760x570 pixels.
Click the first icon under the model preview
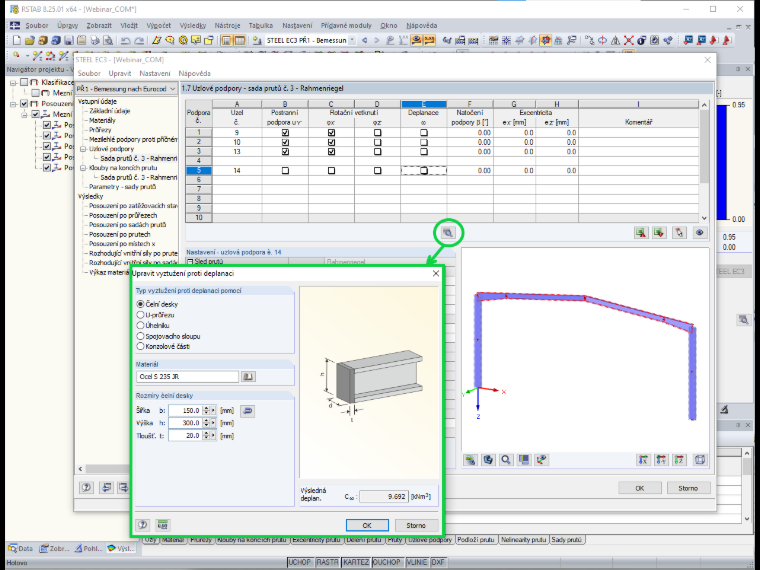click(470, 459)
